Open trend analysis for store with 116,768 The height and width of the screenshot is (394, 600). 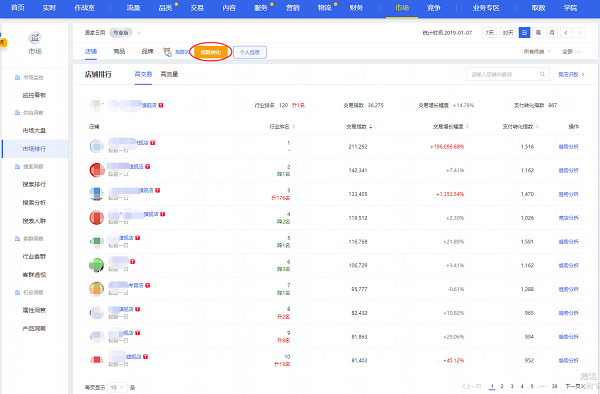pyautogui.click(x=569, y=242)
